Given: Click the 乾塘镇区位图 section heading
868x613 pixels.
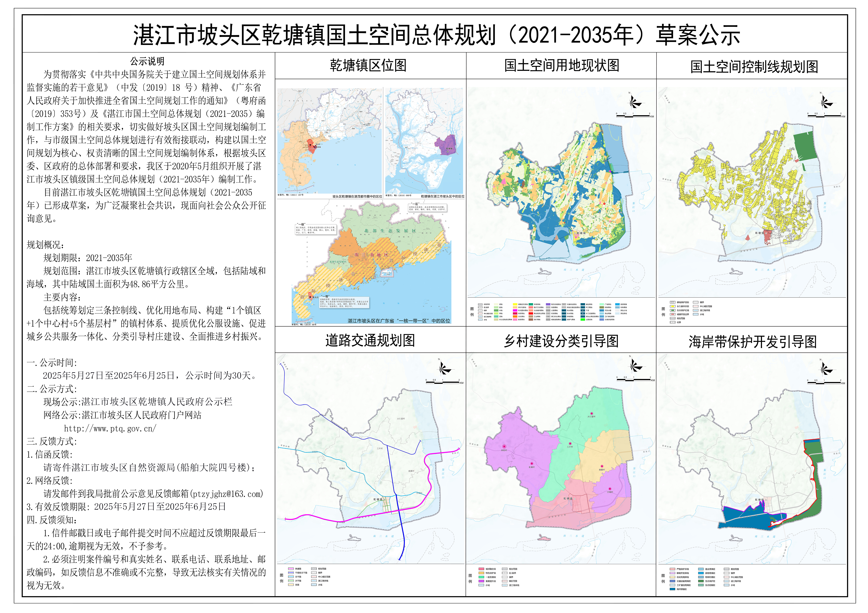Looking at the screenshot, I should (368, 65).
